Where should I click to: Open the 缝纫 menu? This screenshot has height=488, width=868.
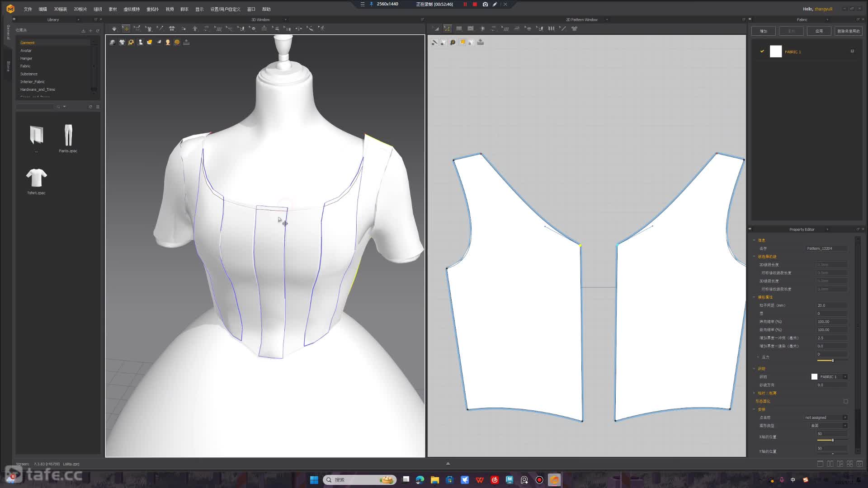[98, 9]
